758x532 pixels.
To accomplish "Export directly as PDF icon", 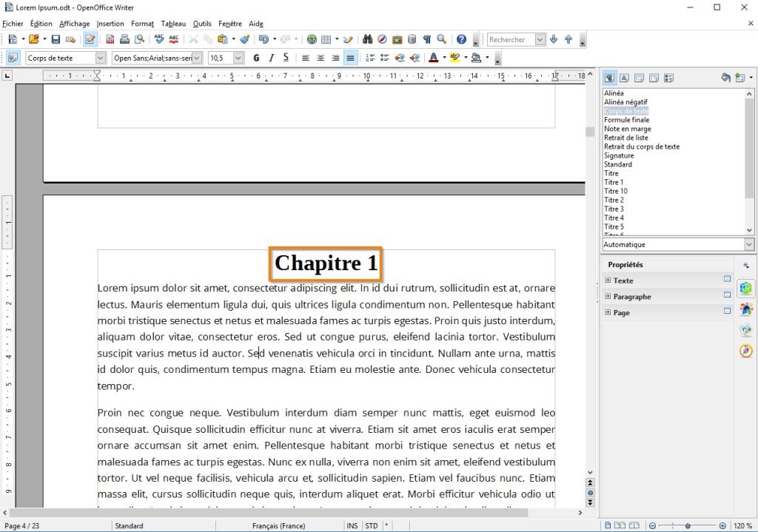I will (x=110, y=39).
